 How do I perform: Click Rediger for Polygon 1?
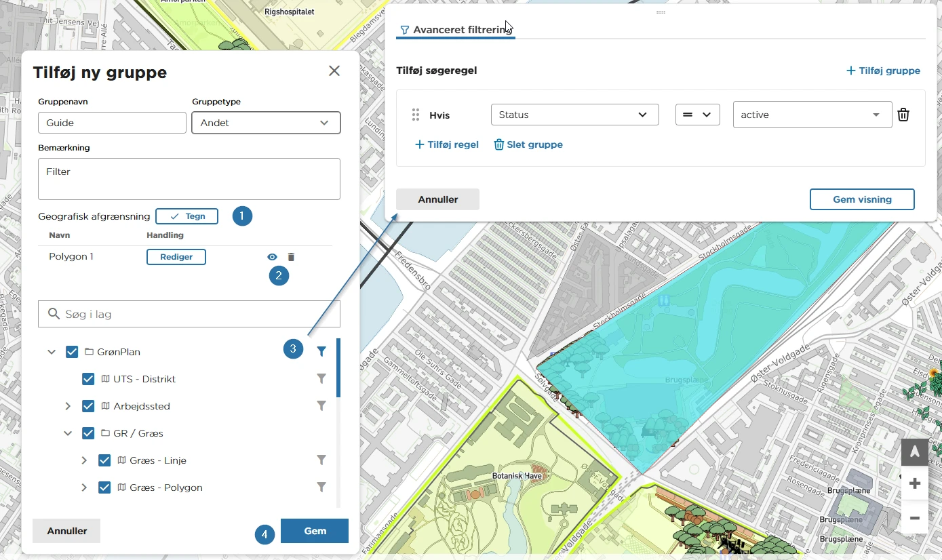[176, 257]
